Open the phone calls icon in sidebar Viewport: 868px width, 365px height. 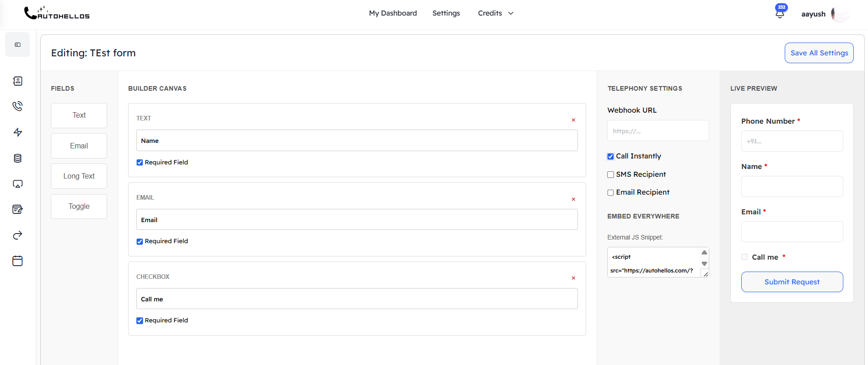point(17,106)
